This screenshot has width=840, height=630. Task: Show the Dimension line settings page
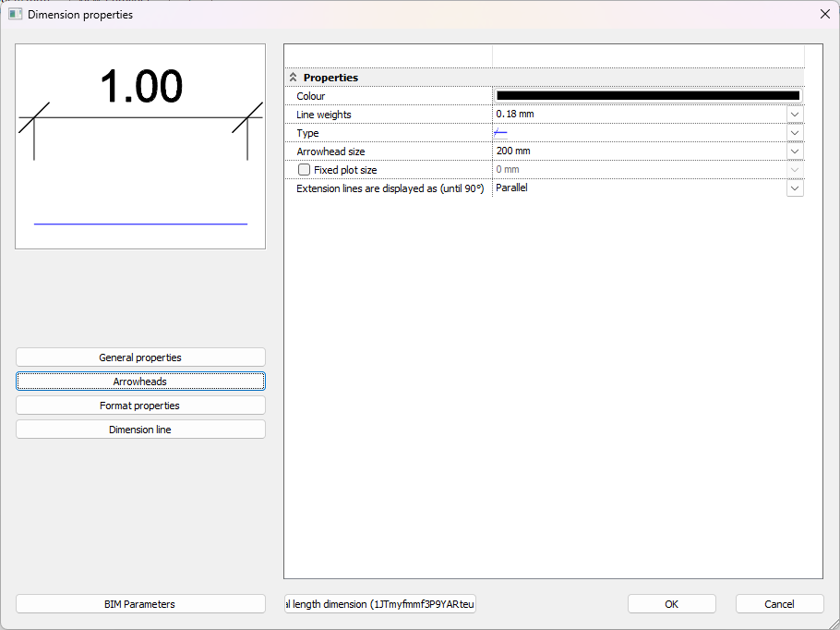pyautogui.click(x=140, y=430)
